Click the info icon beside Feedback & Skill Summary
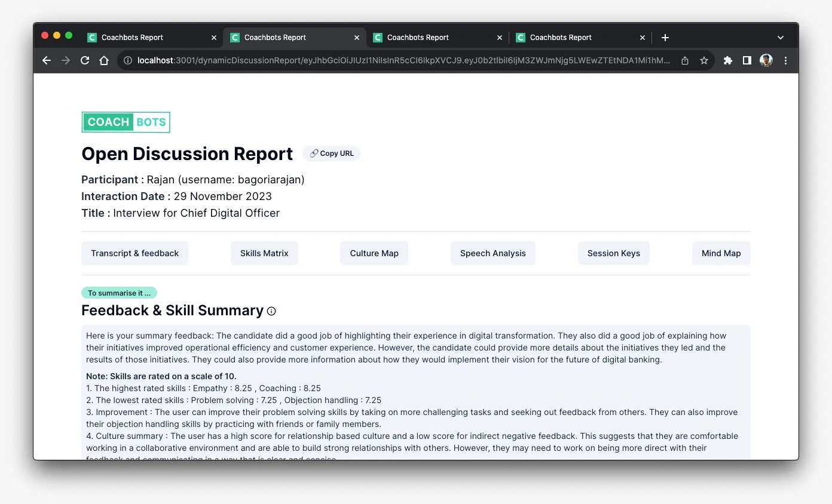 pyautogui.click(x=271, y=311)
